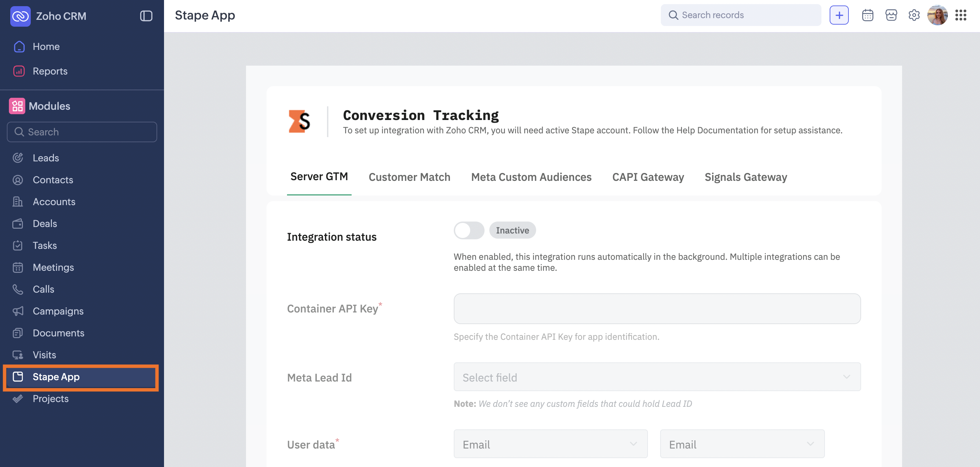Collapse the sidebar with the panel icon
Image resolution: width=980 pixels, height=467 pixels.
pos(146,16)
